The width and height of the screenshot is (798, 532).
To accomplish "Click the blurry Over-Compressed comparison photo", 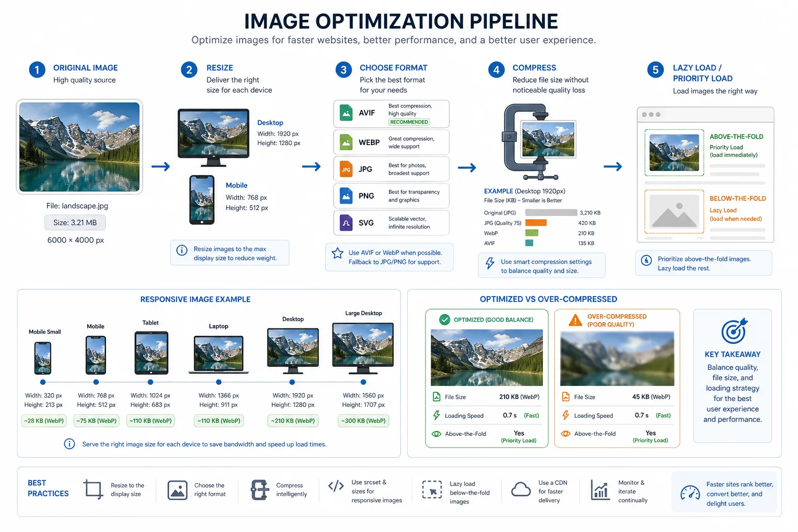I will click(x=617, y=358).
